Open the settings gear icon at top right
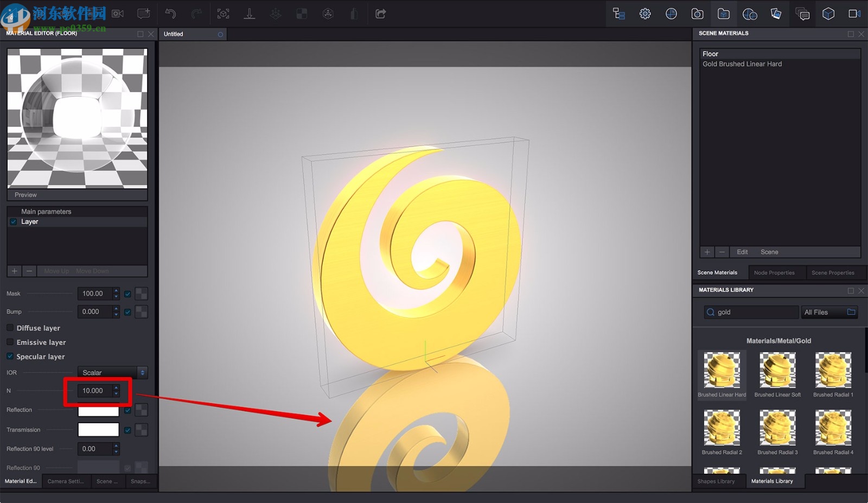Image resolution: width=868 pixels, height=503 pixels. click(645, 14)
